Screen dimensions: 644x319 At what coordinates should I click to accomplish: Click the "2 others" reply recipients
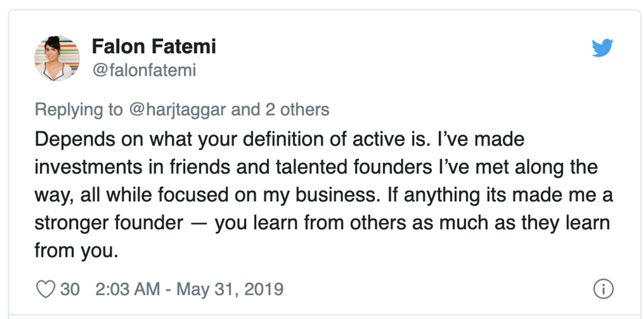tap(297, 110)
